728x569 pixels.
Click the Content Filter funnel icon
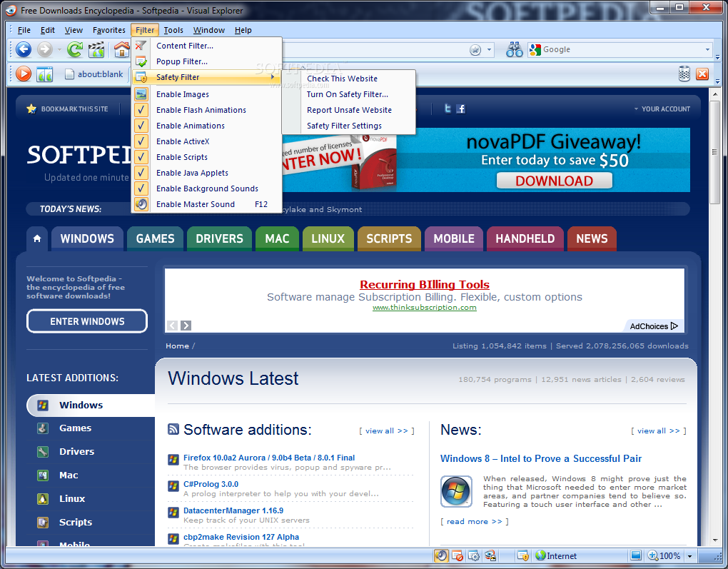141,46
